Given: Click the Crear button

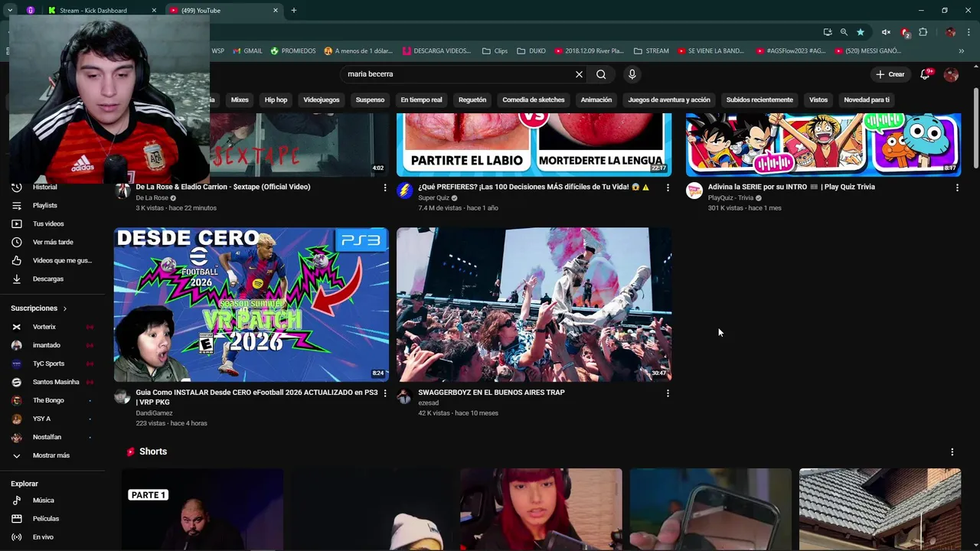Looking at the screenshot, I should point(890,74).
